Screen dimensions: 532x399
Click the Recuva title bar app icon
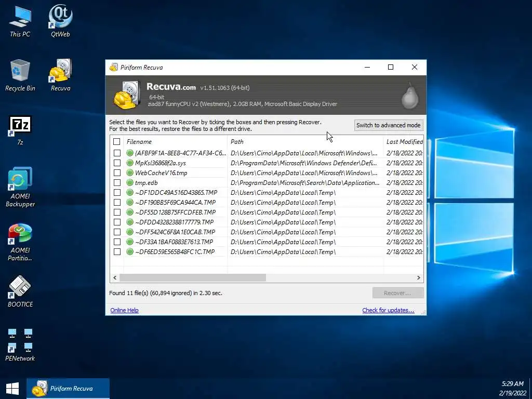[114, 67]
